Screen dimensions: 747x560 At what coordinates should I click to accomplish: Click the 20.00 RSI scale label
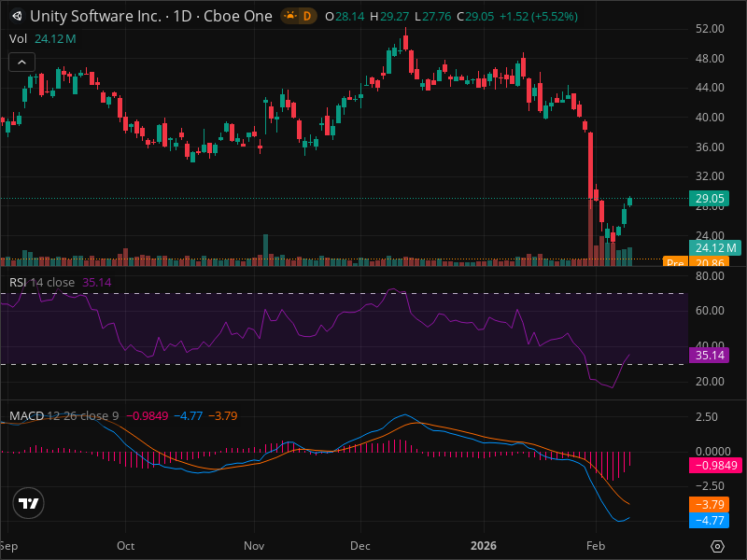pos(710,382)
